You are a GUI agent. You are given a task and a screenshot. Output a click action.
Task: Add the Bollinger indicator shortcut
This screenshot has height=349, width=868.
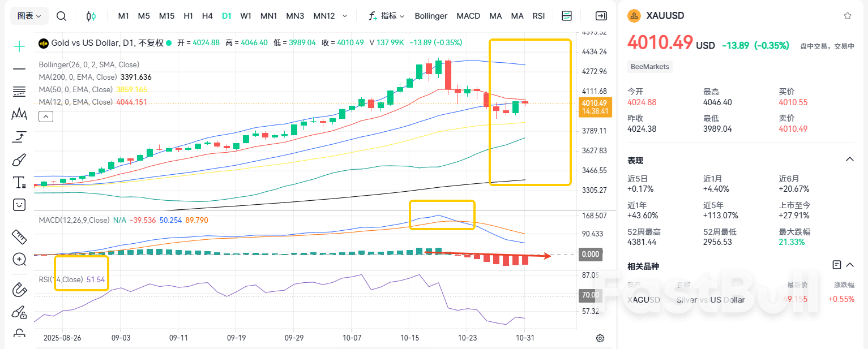[431, 16]
